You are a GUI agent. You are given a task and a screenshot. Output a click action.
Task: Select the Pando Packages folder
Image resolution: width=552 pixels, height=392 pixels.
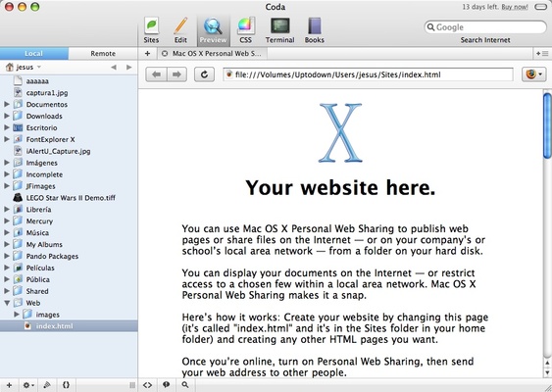tap(69, 256)
